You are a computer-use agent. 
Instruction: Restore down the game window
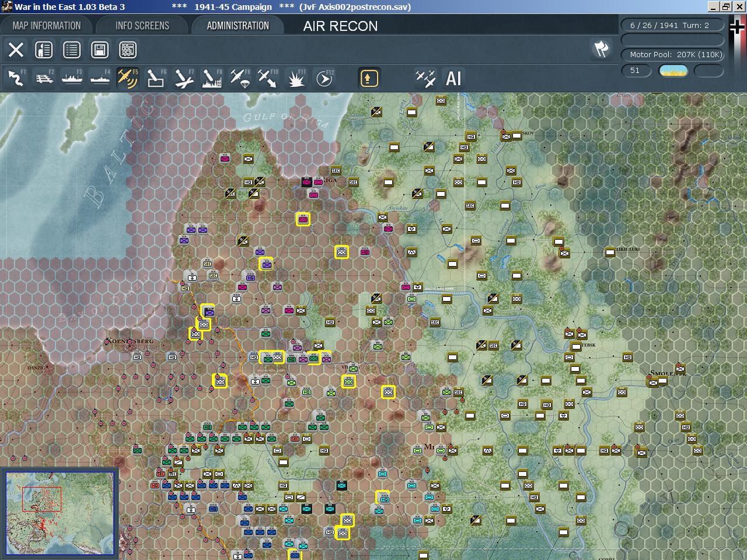[x=725, y=6]
